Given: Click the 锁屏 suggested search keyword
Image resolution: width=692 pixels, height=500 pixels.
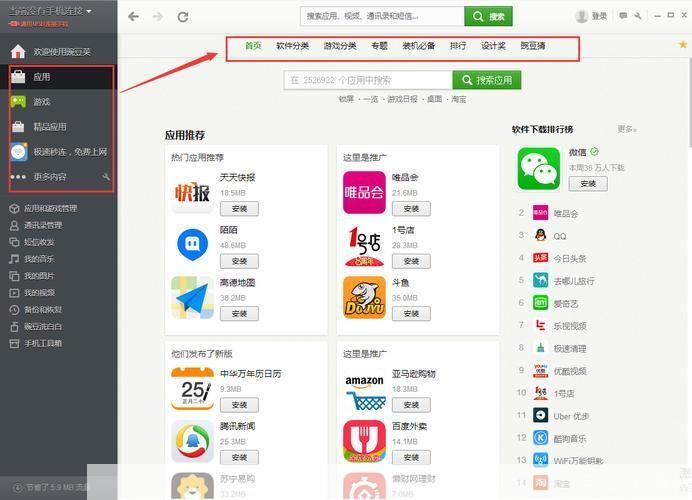Looking at the screenshot, I should click(x=346, y=99).
